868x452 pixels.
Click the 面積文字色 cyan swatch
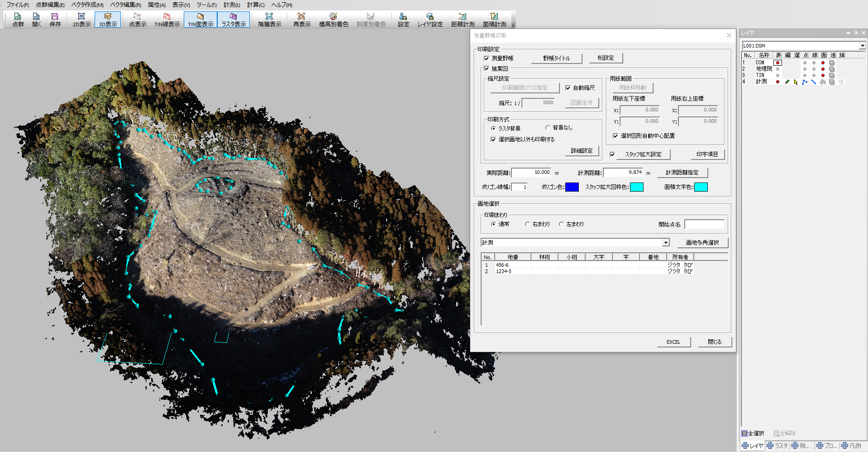[x=701, y=187]
